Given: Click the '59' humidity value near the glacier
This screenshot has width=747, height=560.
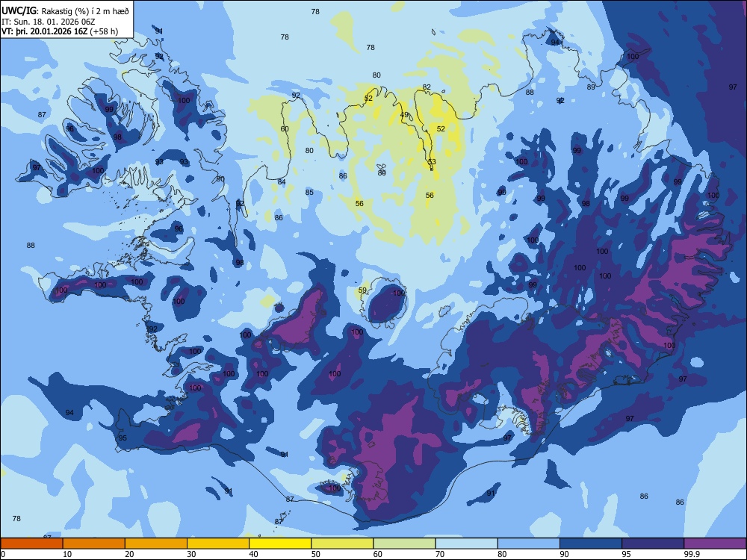Looking at the screenshot, I should tap(362, 290).
